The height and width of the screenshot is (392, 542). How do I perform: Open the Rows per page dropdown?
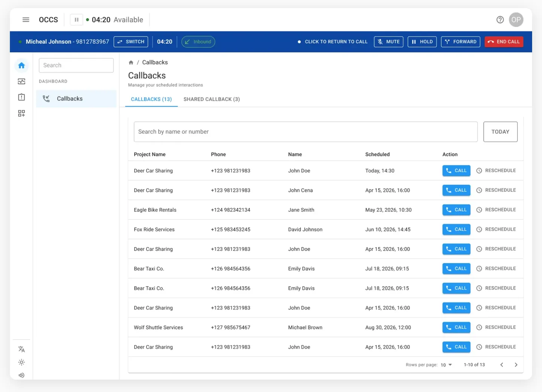pos(446,365)
